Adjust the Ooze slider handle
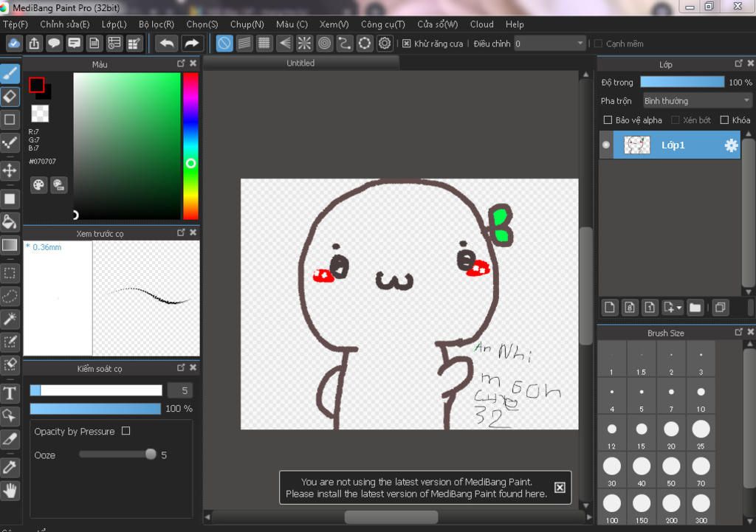 click(151, 454)
